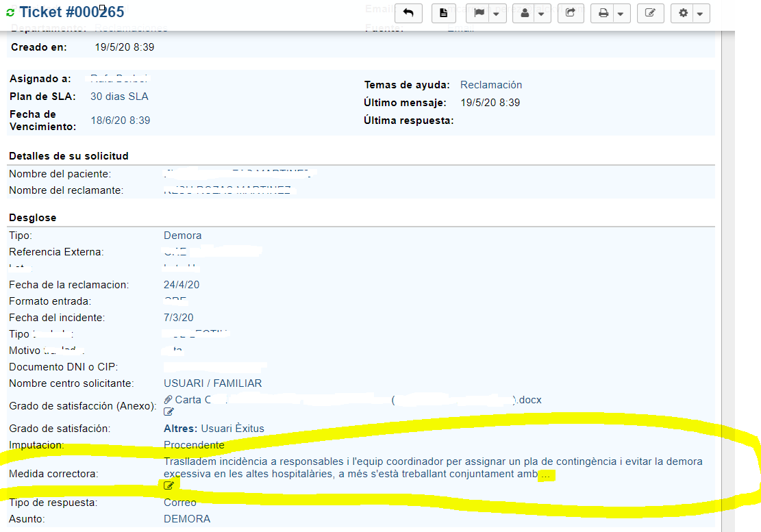Image resolution: width=761 pixels, height=532 pixels.
Task: Click the document page icon in toolbar
Action: (x=443, y=13)
